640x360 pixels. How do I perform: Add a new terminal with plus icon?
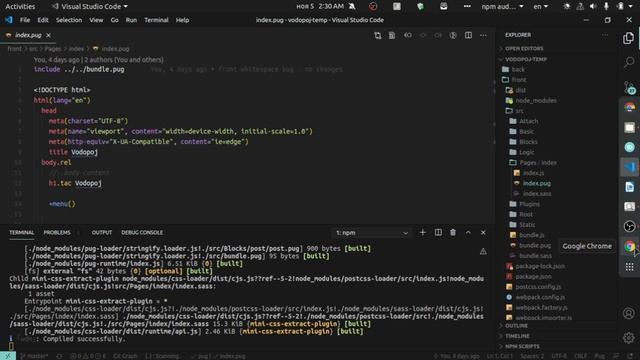pos(422,232)
